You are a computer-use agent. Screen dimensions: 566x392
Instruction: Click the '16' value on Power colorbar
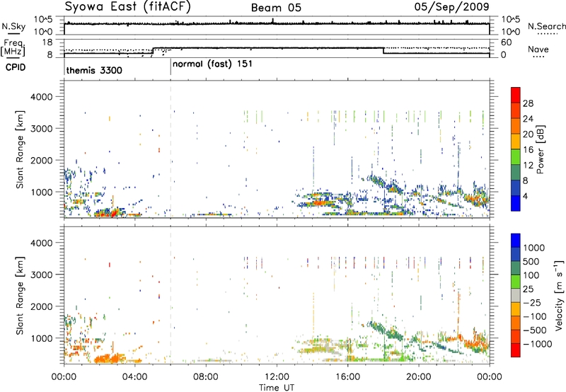528,150
